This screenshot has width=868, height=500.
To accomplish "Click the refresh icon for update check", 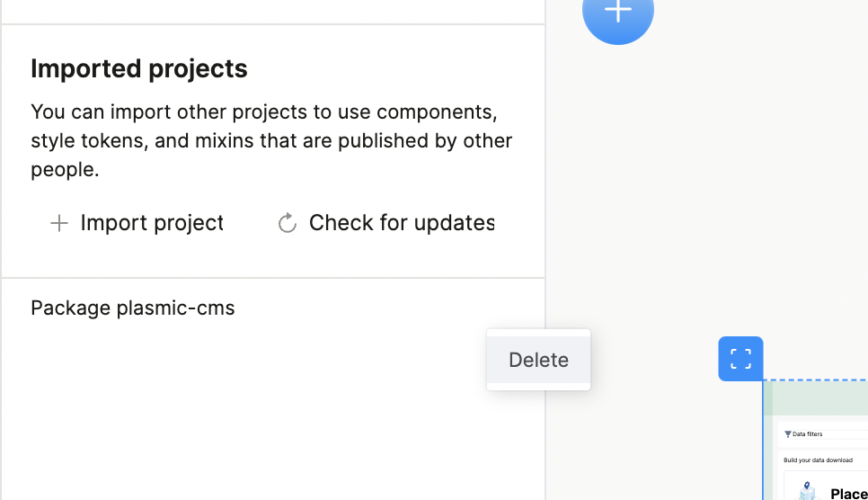I will (288, 223).
